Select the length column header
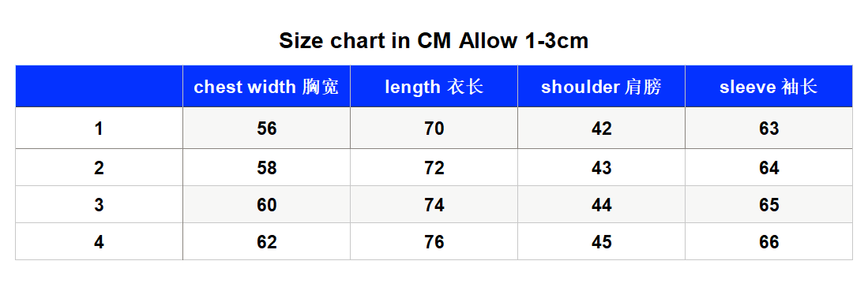The width and height of the screenshot is (868, 287). 434,87
